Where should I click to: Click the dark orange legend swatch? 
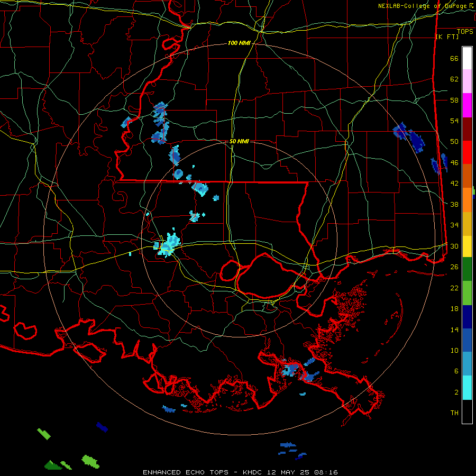tap(467, 176)
